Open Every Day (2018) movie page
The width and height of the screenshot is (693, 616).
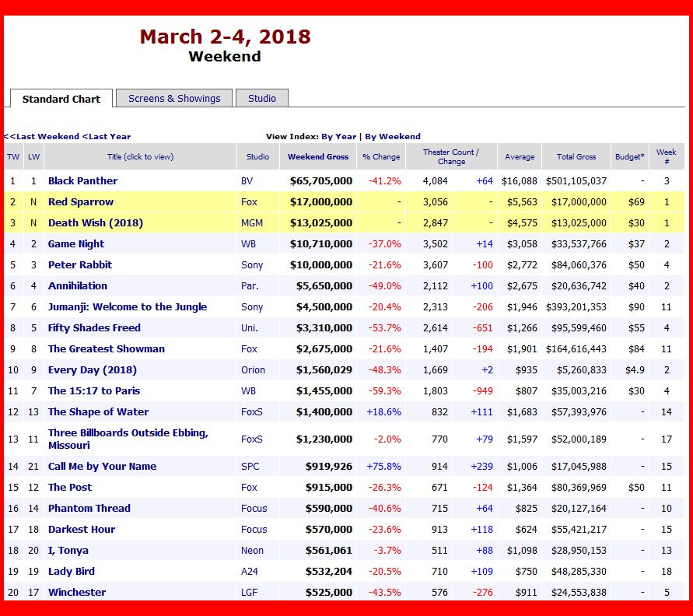point(93,370)
